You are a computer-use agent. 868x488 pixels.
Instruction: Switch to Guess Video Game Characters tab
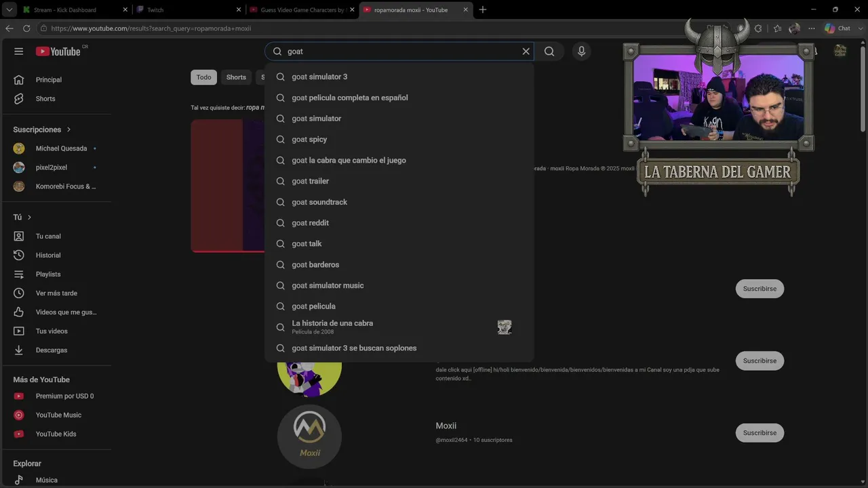302,10
